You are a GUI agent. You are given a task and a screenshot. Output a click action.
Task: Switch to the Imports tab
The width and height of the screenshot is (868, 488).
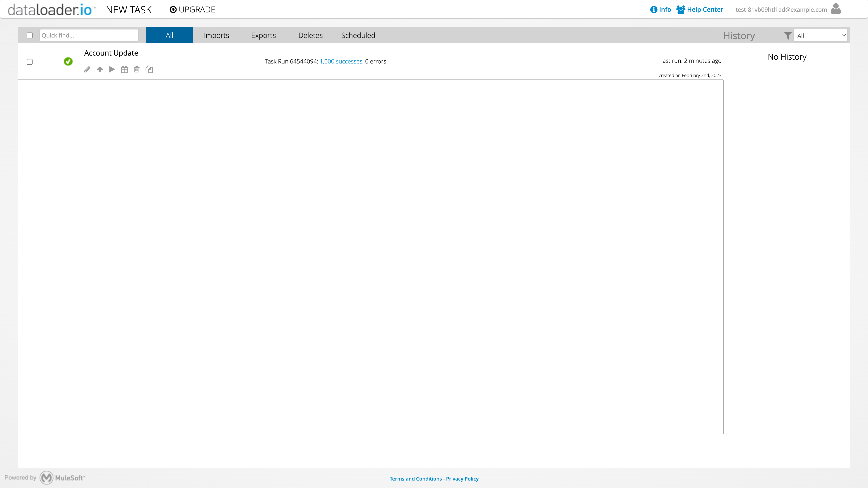pos(216,35)
